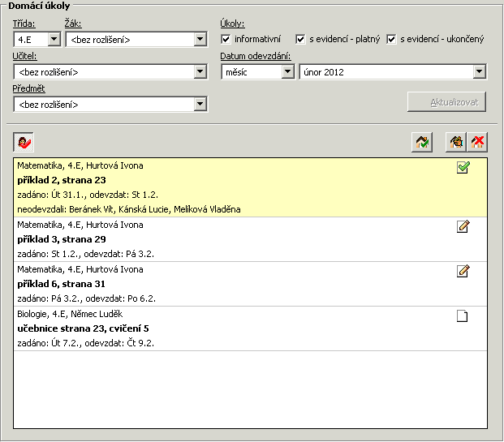This screenshot has width=504, height=442.
Task: Click the delete homework red X icon
Action: coord(477,142)
